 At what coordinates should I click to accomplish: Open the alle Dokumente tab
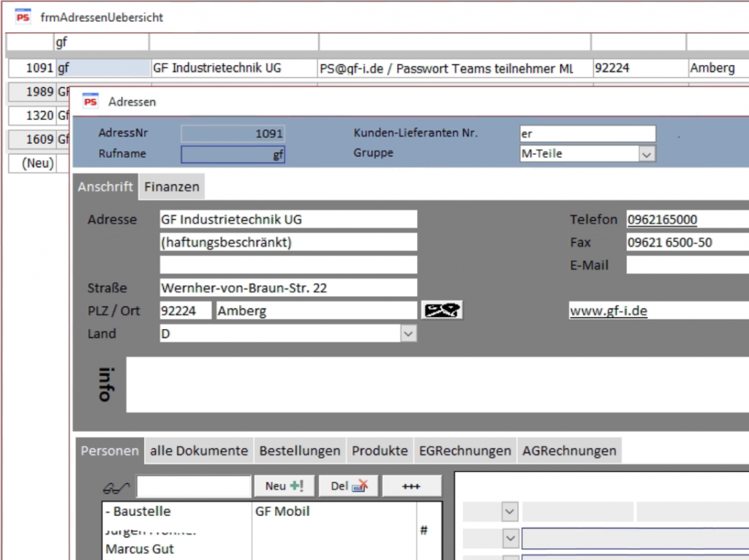tap(199, 450)
